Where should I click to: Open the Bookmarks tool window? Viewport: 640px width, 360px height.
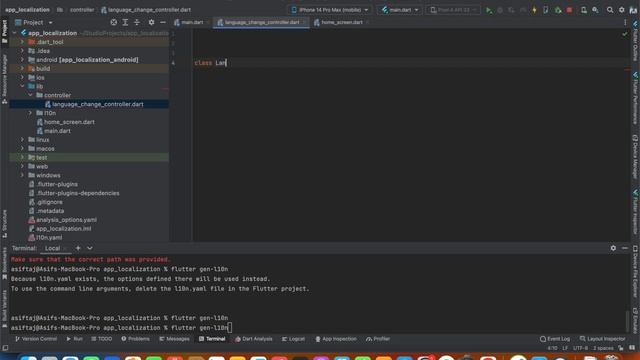coord(4,263)
